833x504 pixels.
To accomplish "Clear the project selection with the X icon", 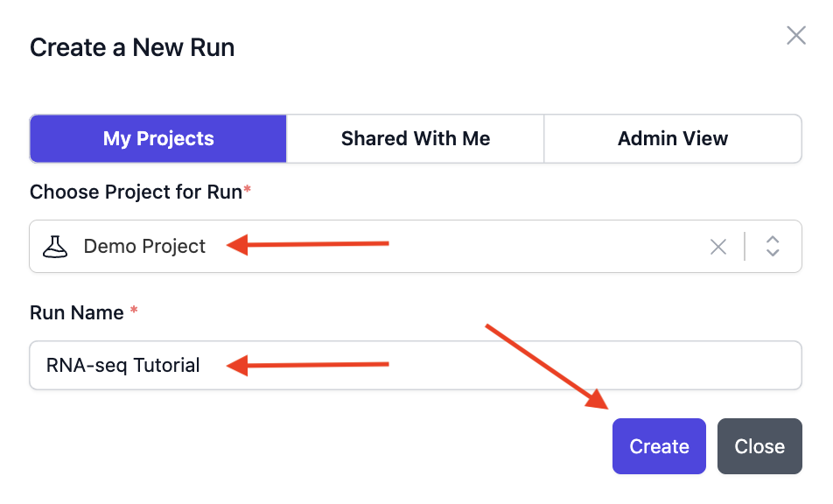I will coord(718,246).
